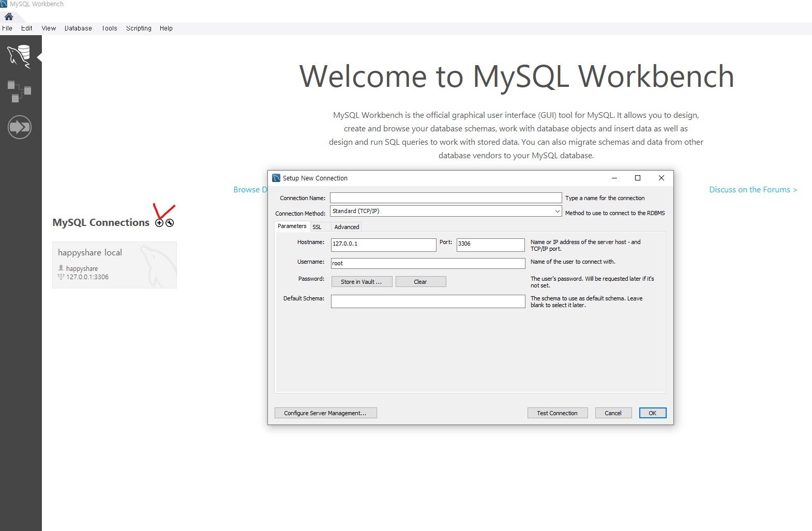Viewport: 812px width, 531px height.
Task: Cancel the Setup New Connection dialog
Action: (x=613, y=413)
